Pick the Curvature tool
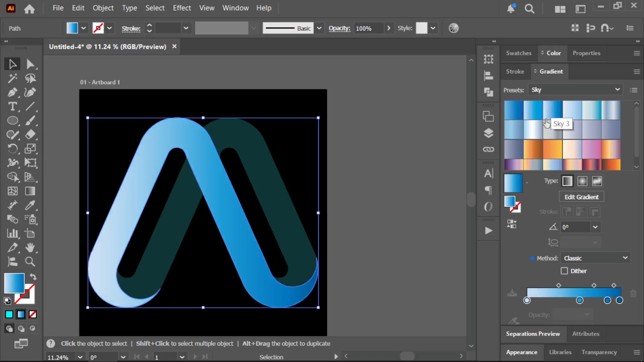This screenshot has height=362, width=644. [x=30, y=93]
